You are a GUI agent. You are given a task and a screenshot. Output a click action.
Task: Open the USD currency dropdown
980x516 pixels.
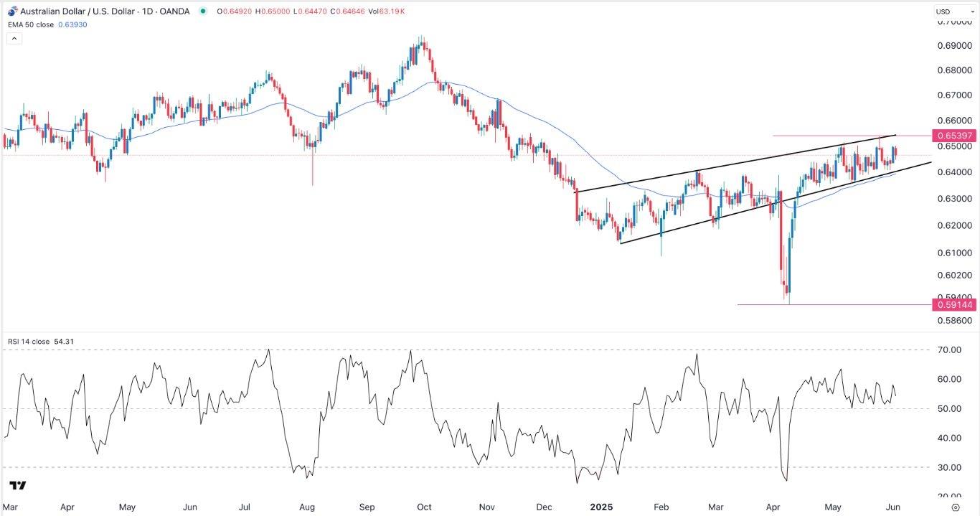coord(953,11)
